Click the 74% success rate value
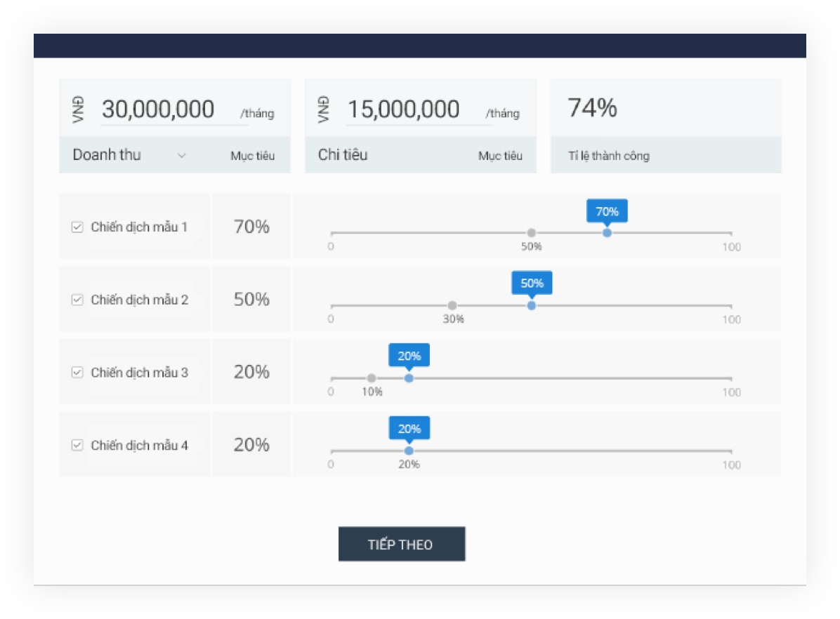This screenshot has height=619, width=840. tap(592, 107)
